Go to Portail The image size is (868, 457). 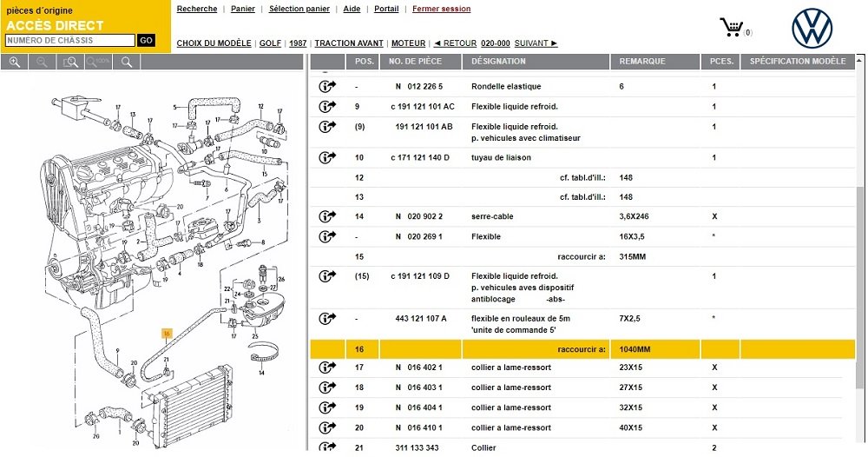point(386,9)
